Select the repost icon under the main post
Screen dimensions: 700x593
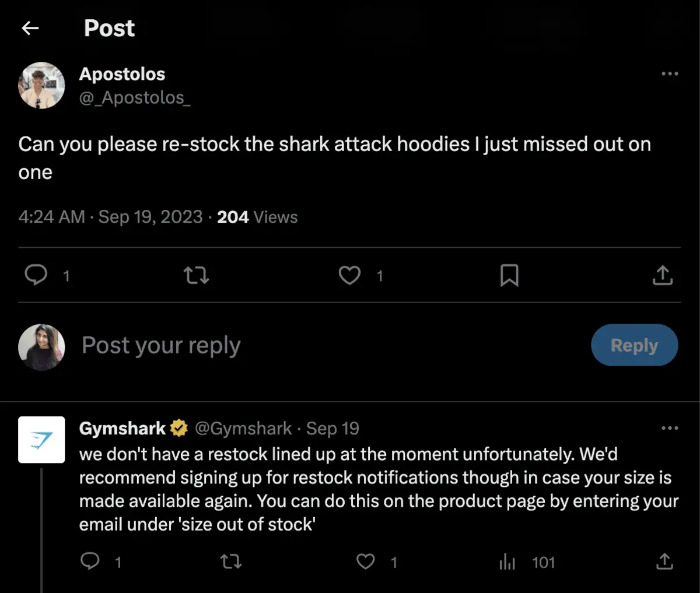click(196, 275)
